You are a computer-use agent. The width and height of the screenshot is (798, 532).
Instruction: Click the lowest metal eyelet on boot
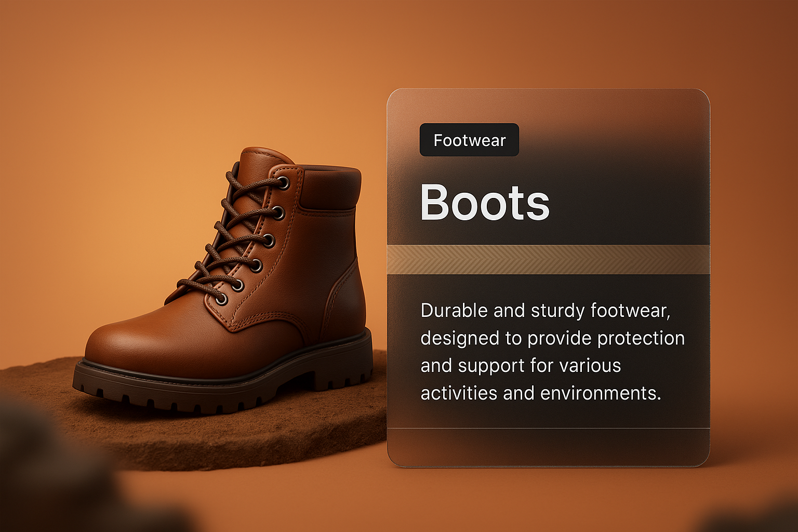pos(222,299)
